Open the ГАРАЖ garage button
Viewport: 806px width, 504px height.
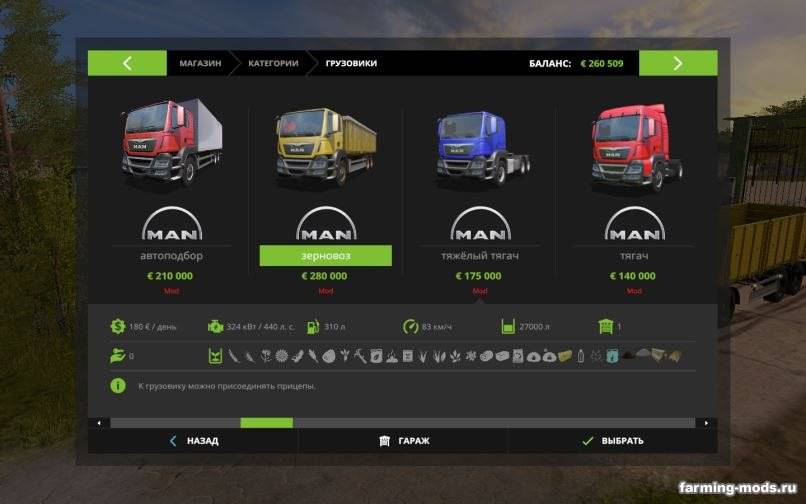tap(404, 441)
